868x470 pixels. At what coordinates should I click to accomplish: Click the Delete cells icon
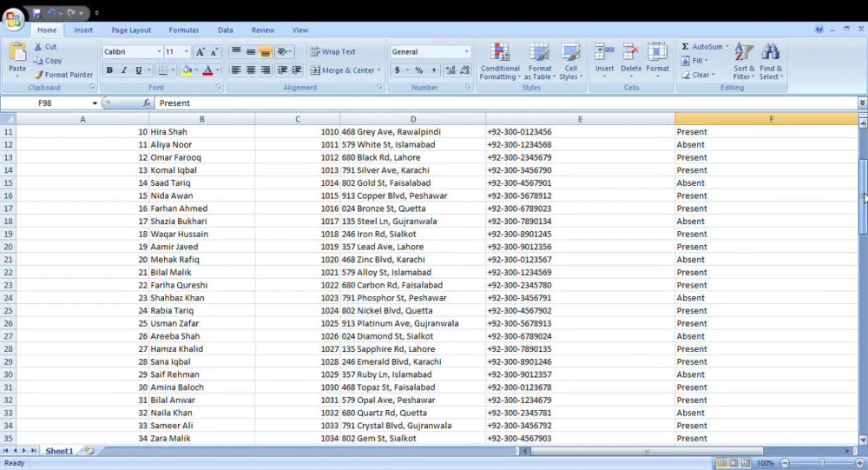click(x=630, y=52)
